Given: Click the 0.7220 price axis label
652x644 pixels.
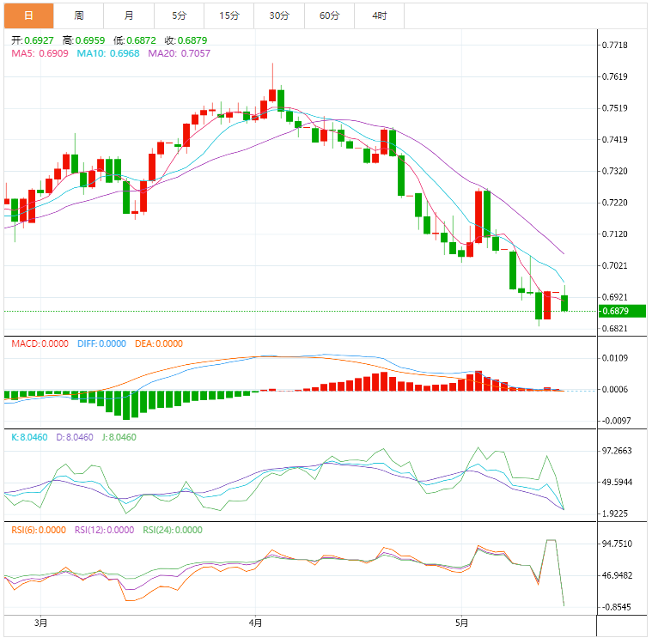Looking at the screenshot, I should point(614,203).
